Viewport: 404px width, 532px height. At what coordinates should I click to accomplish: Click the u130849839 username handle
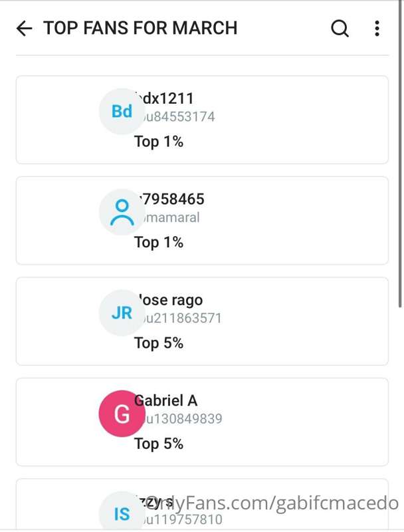(x=179, y=419)
